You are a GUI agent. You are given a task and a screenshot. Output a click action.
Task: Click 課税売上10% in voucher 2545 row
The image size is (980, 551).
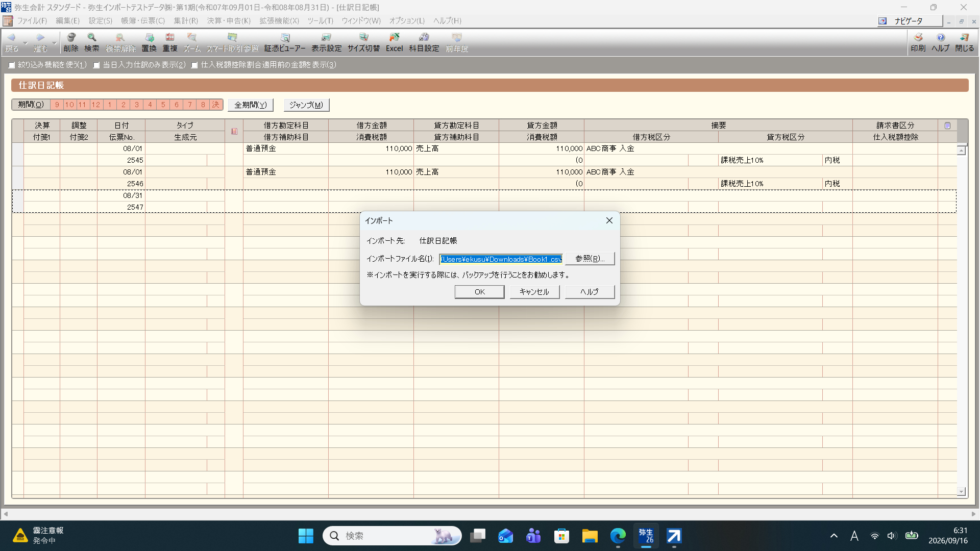coord(770,160)
